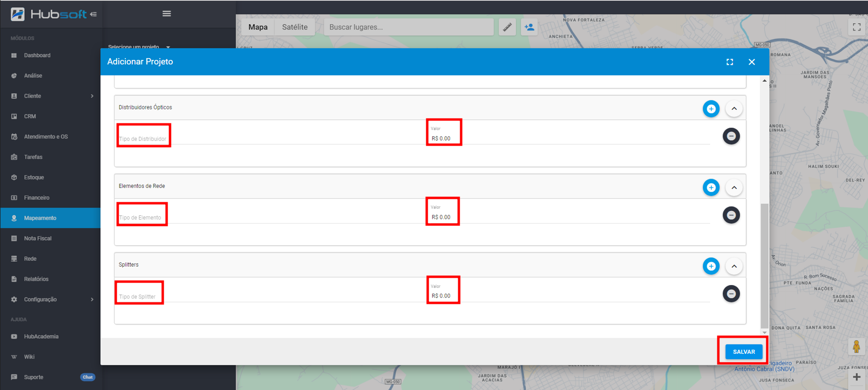Image resolution: width=868 pixels, height=390 pixels.
Task: Open Dashboard module icon
Action: pyautogui.click(x=14, y=55)
